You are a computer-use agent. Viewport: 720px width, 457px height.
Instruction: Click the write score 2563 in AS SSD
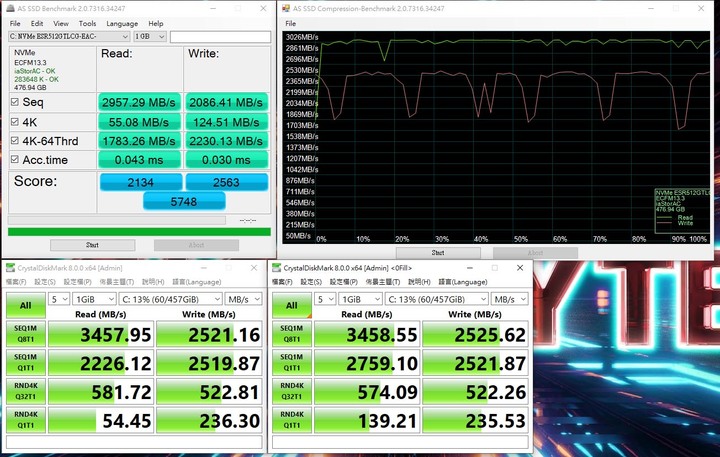226,182
